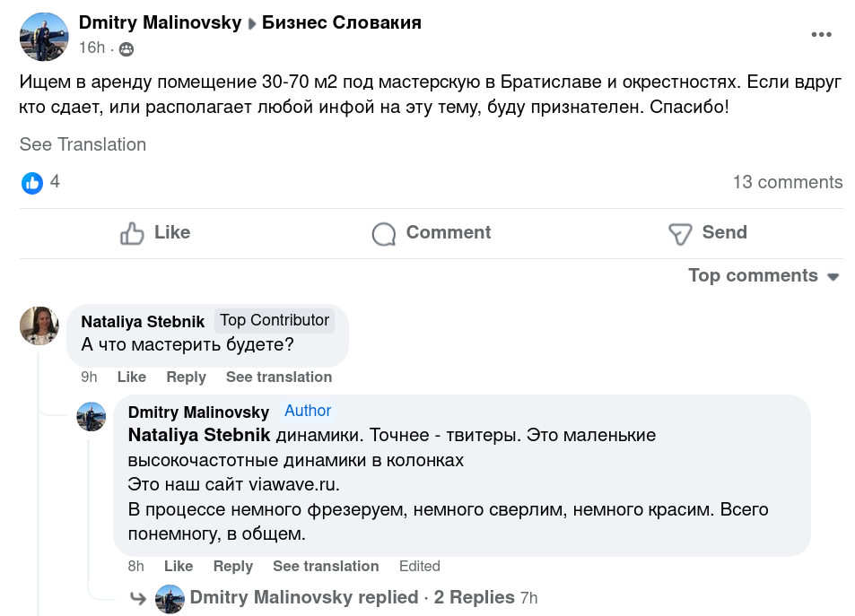The height and width of the screenshot is (616, 855).
Task: Like Nataliya Stebnik's comment
Action: click(131, 377)
